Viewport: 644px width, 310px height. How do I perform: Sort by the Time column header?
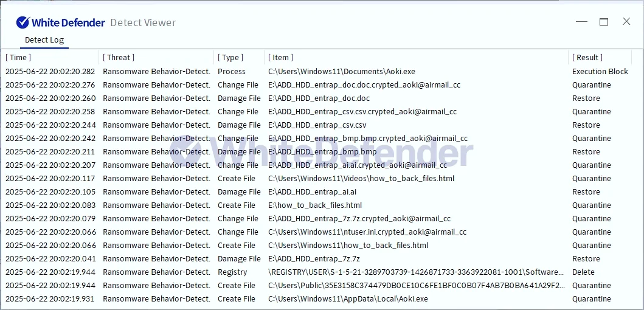click(18, 58)
